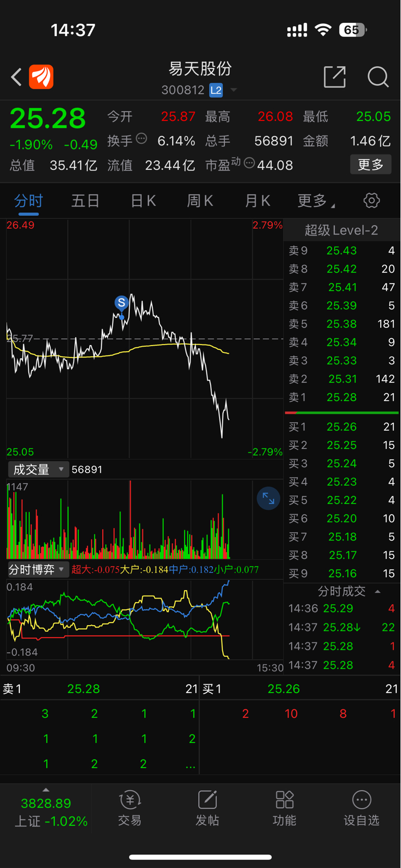Tap the 总值 35.41亿 value
The height and width of the screenshot is (868, 401).
[x=73, y=166]
